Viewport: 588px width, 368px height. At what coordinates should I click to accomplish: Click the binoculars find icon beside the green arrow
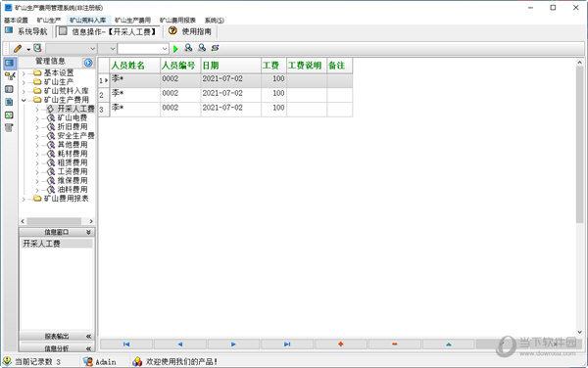(x=188, y=48)
